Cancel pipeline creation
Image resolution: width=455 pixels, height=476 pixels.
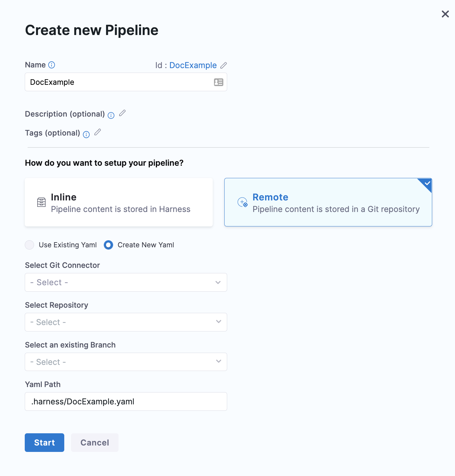point(95,443)
